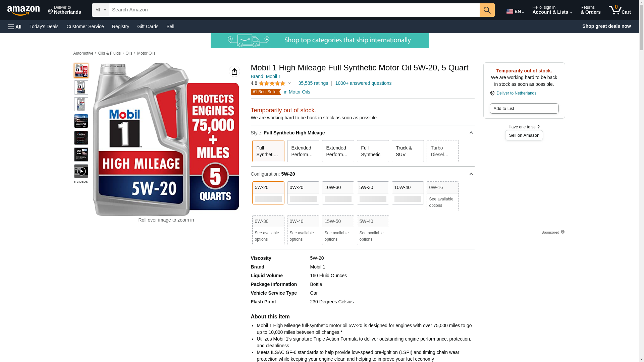Play the product videos thumbnail
This screenshot has width=644, height=362.
coord(81,171)
